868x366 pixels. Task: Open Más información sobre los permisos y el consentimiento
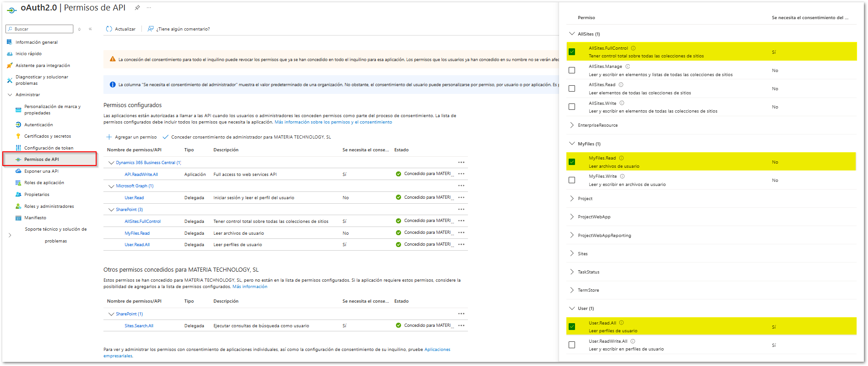pos(333,122)
